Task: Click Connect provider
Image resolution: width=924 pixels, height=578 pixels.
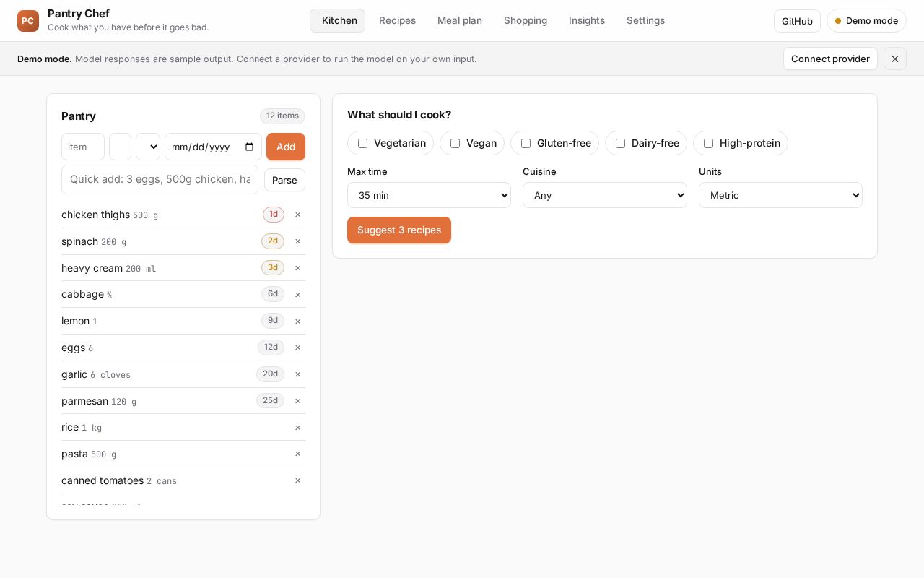Action: (x=830, y=59)
